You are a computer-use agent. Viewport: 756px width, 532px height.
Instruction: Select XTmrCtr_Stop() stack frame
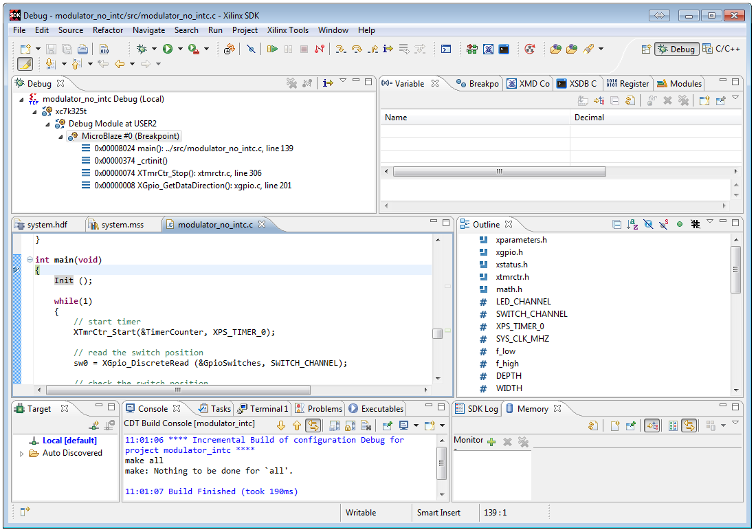click(178, 173)
